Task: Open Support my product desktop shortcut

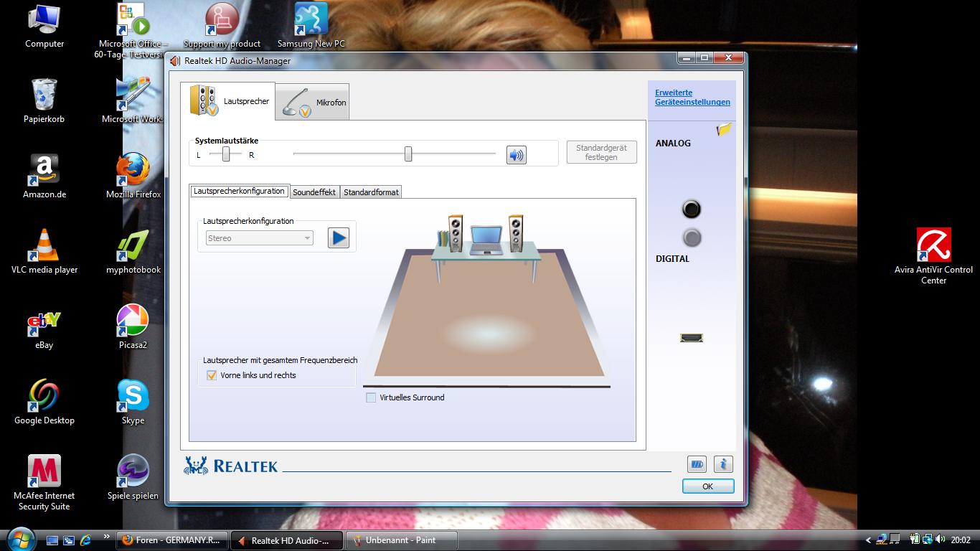Action: pos(222,26)
